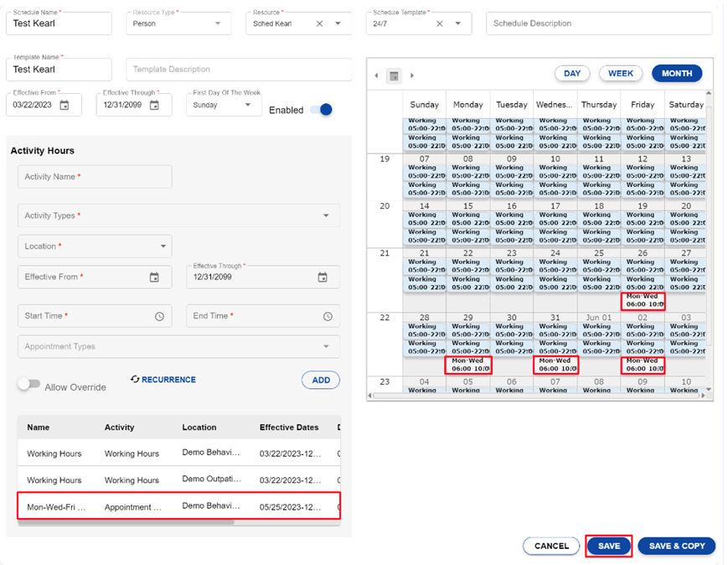
Task: Open calendar picker for top Effective From date
Action: [65, 106]
